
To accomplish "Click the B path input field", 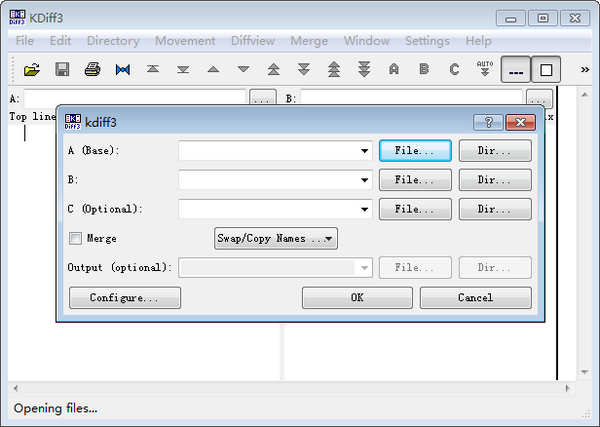I will point(268,180).
